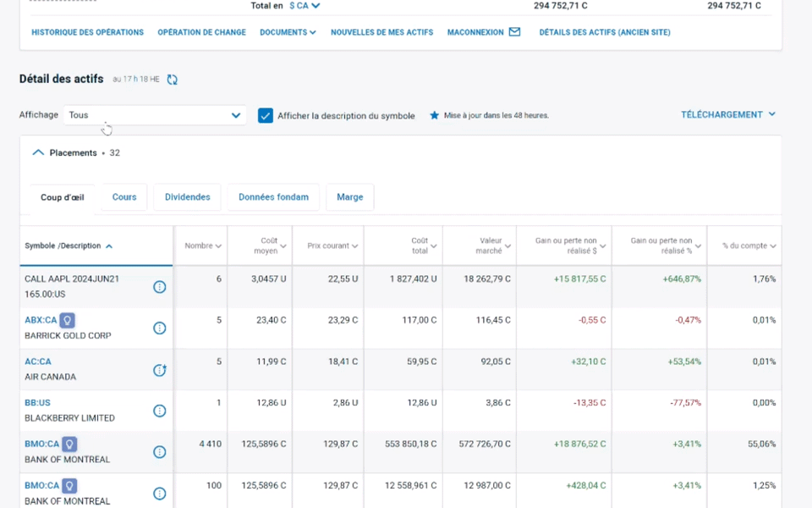Open the Téléchargement dropdown
Image resolution: width=812 pixels, height=508 pixels.
point(727,114)
